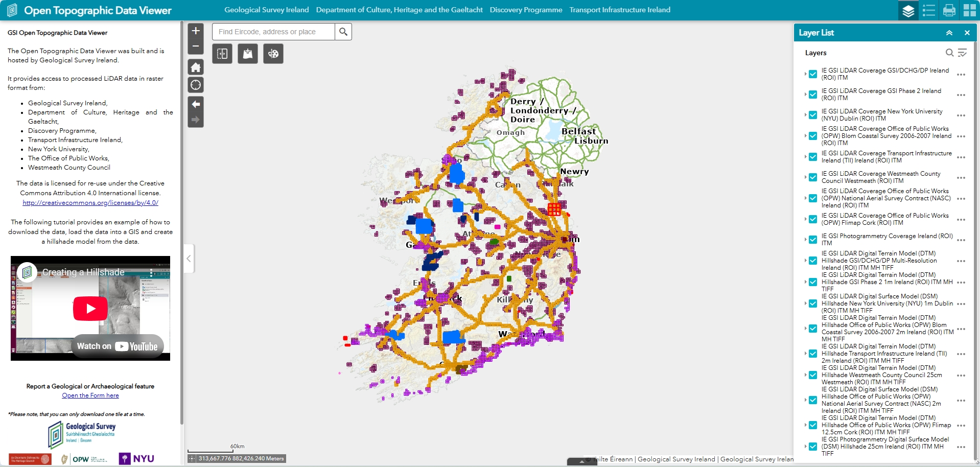The image size is (980, 467).
Task: Expand LiDAR Coverage GSI Phase 2 layer
Action: pos(805,95)
